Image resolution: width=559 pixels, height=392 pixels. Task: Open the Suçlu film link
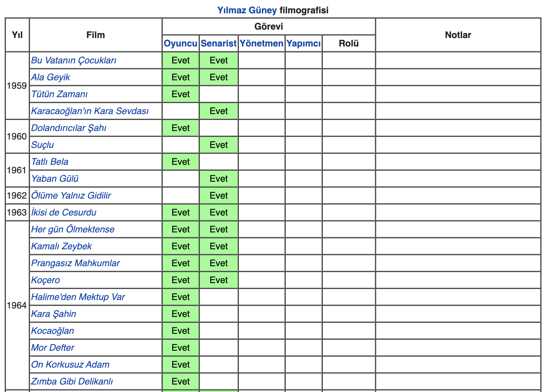[43, 145]
